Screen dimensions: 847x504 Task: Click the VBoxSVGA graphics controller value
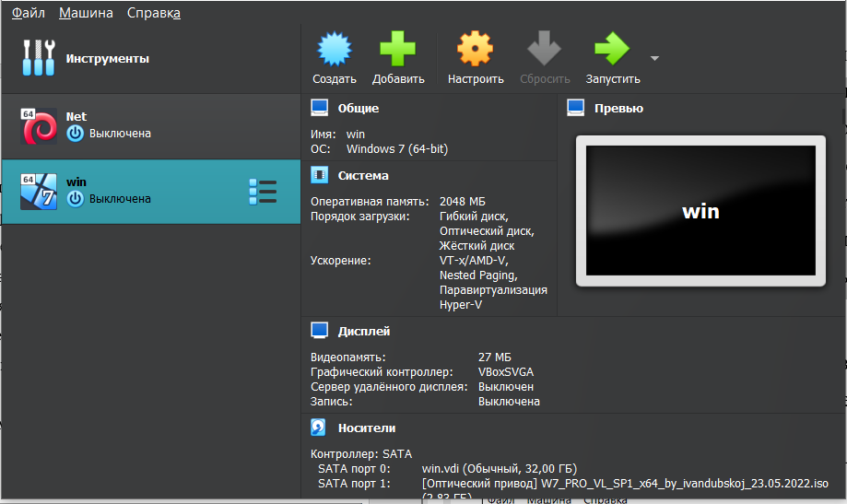tap(506, 372)
